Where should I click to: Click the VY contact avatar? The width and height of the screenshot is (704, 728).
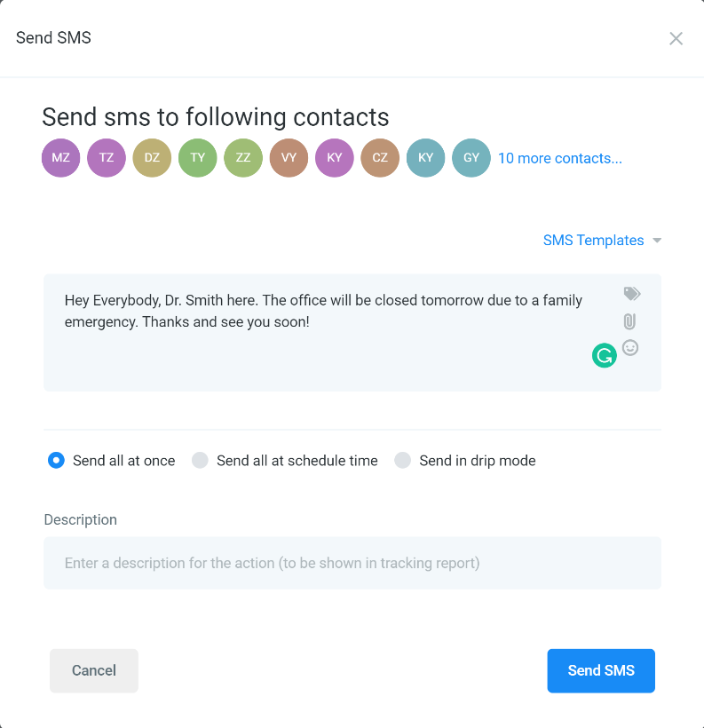click(x=289, y=158)
